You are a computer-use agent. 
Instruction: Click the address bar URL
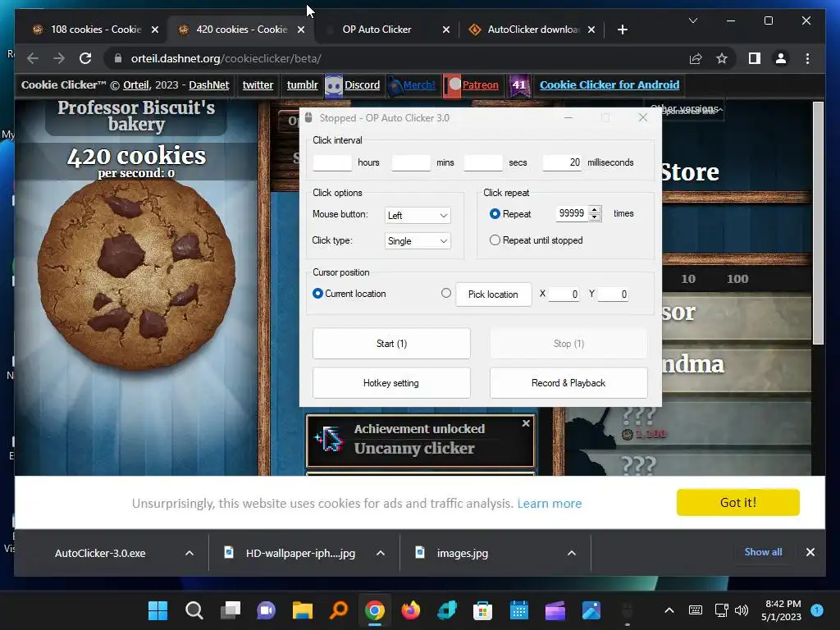226,58
